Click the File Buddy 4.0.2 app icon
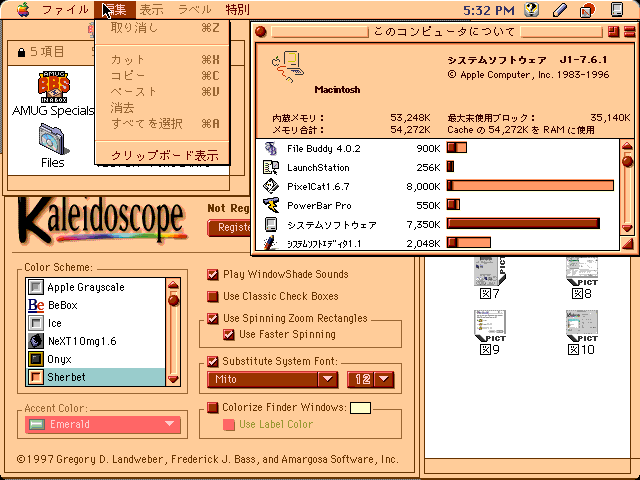640x480 pixels. (x=271, y=148)
